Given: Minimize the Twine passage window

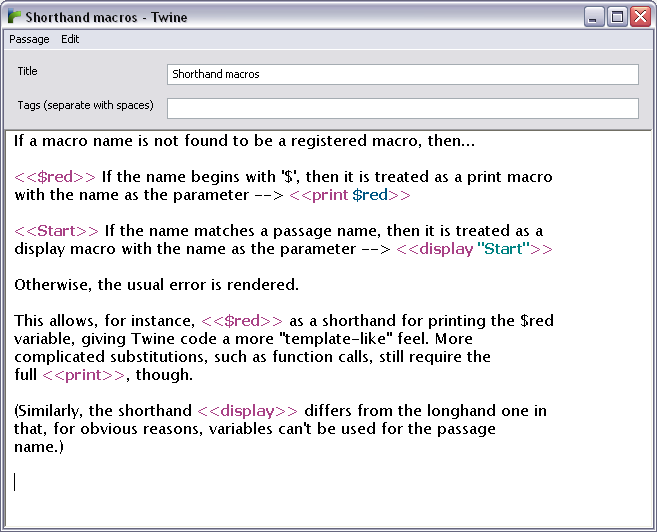Looking at the screenshot, I should pos(595,17).
